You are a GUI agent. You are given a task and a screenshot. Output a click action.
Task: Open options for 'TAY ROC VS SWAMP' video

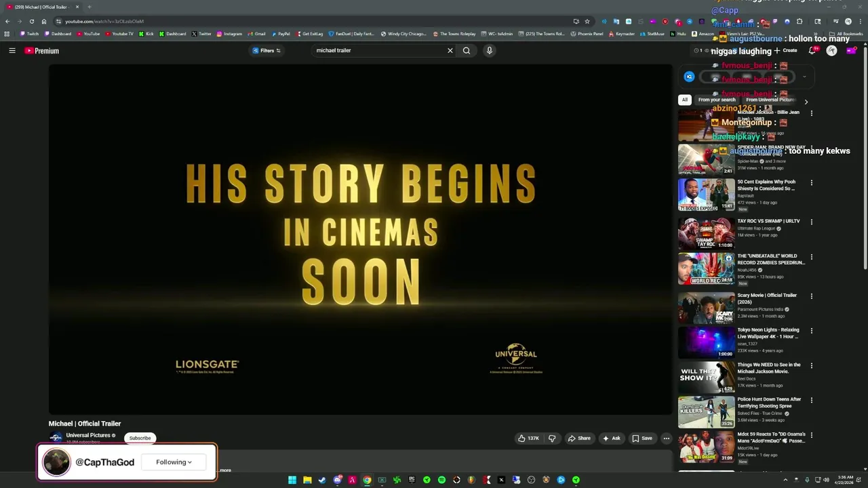(x=811, y=222)
